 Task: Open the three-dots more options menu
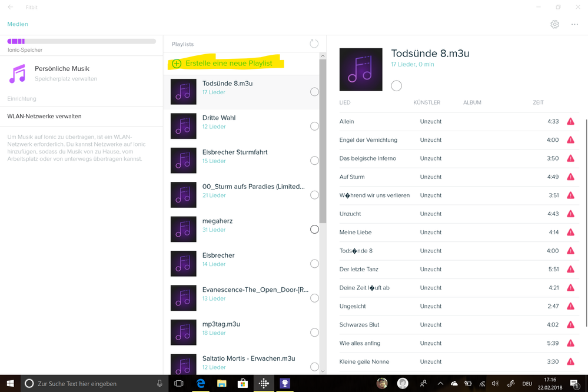(x=574, y=24)
